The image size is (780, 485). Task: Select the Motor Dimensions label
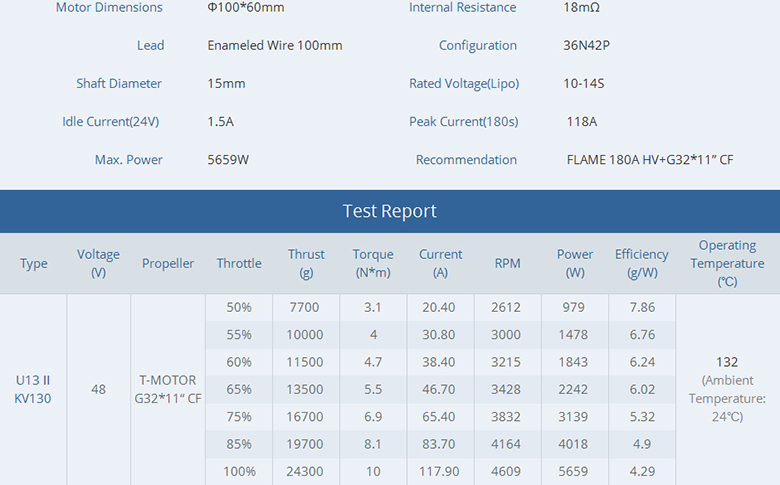click(109, 7)
